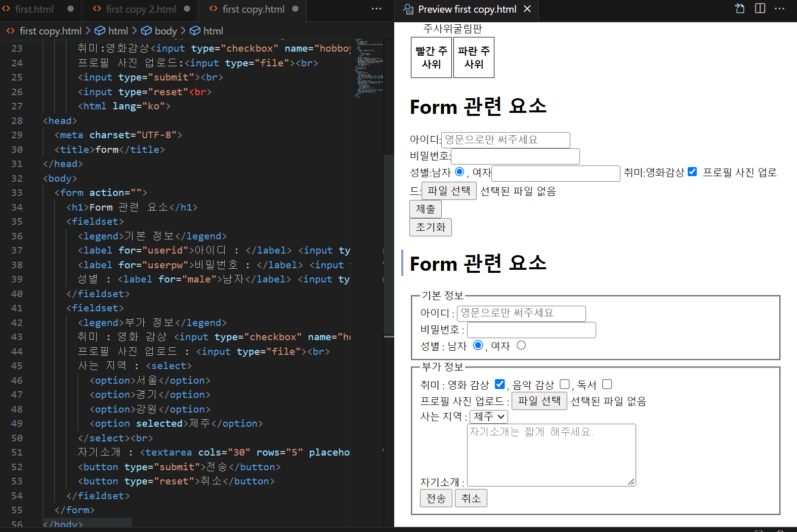Click the 주사위굴림판 text in preview
The width and height of the screenshot is (797, 532).
pos(452,29)
